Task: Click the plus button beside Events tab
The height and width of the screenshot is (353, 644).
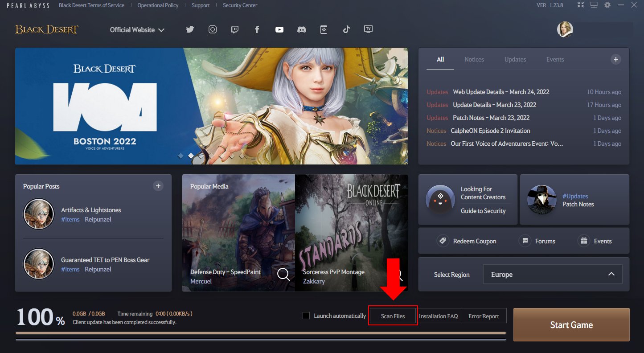Action: coord(615,59)
